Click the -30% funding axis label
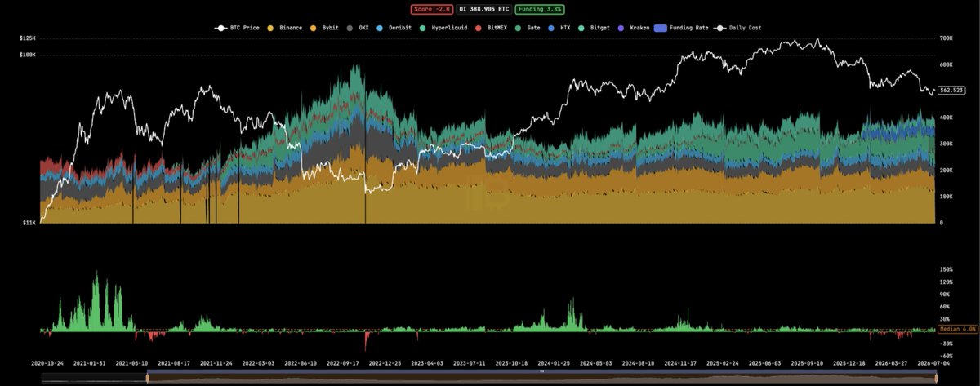The height and width of the screenshot is (386, 980). [x=946, y=344]
